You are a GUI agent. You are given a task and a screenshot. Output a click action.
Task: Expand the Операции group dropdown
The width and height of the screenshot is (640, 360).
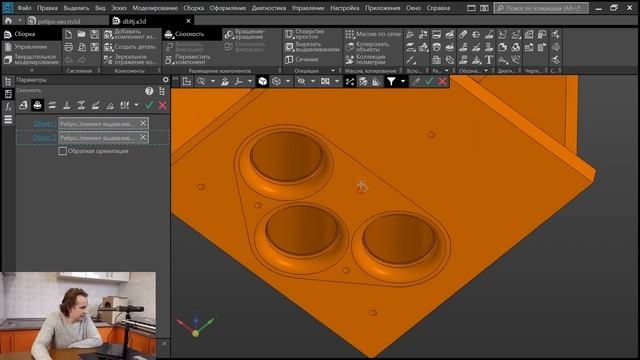333,71
